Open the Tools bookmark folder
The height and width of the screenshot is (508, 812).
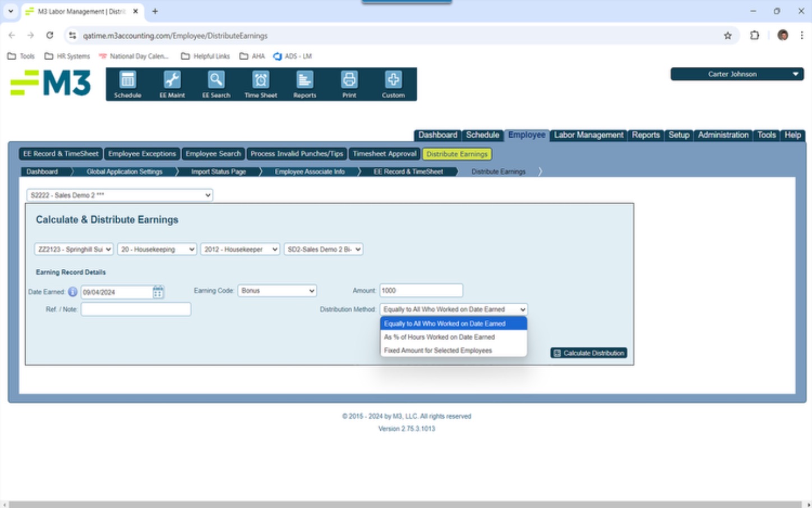(21, 56)
